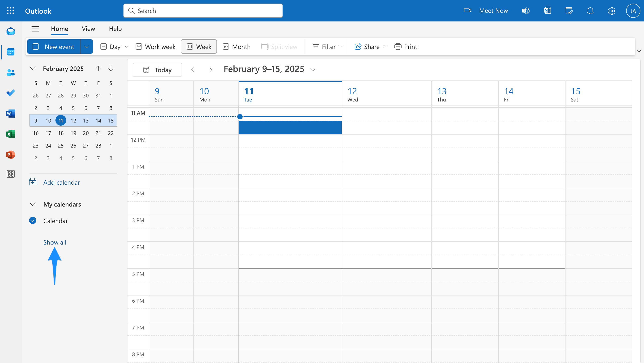The width and height of the screenshot is (644, 363).
Task: Open the People contacts icon
Action: pos(11,72)
